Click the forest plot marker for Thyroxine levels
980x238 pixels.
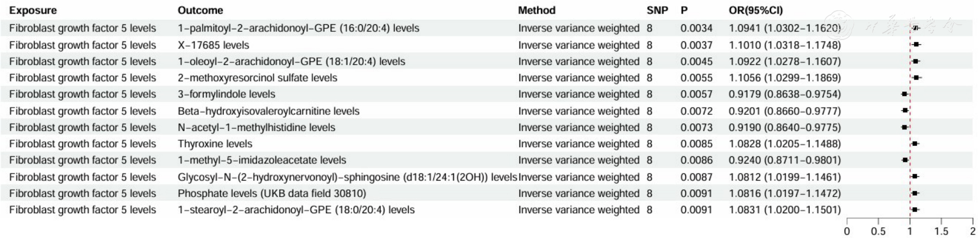click(915, 144)
